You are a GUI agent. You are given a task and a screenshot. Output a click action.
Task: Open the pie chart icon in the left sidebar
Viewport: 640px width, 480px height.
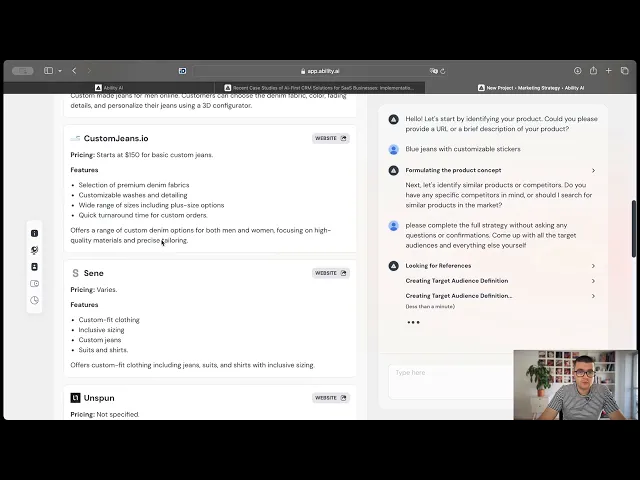34,300
